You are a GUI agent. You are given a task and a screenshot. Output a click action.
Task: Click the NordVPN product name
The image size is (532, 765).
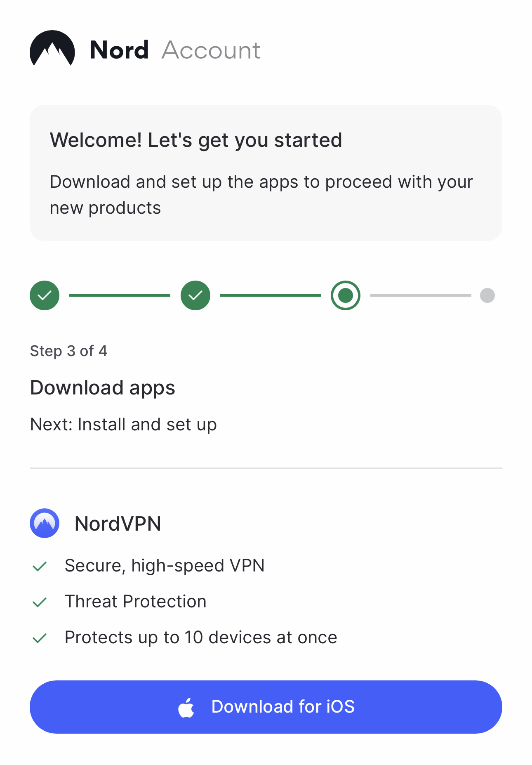[x=118, y=524]
